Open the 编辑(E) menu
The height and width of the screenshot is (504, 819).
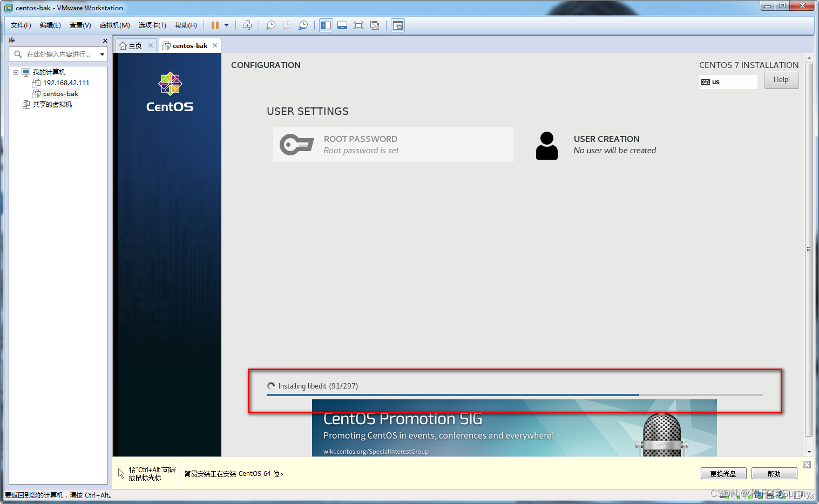(50, 25)
